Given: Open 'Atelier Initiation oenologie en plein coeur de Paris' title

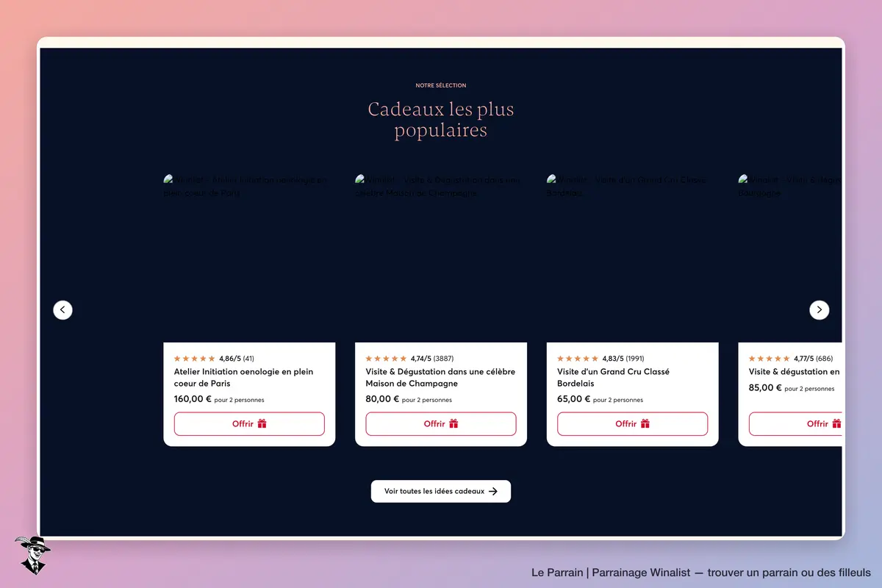Looking at the screenshot, I should pos(244,378).
